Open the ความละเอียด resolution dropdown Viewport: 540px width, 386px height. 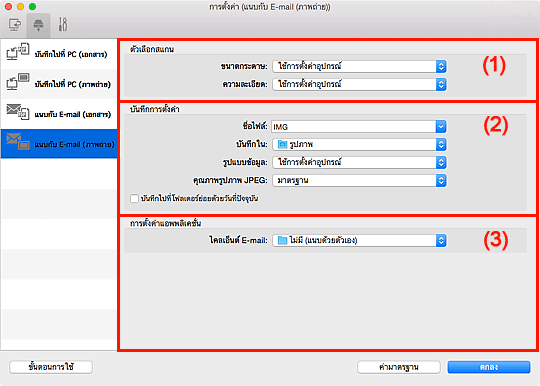pos(359,84)
